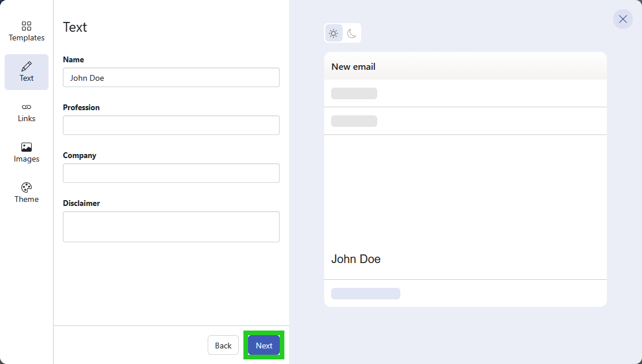This screenshot has height=364, width=642.
Task: Close the signature preview overlay
Action: click(x=622, y=19)
